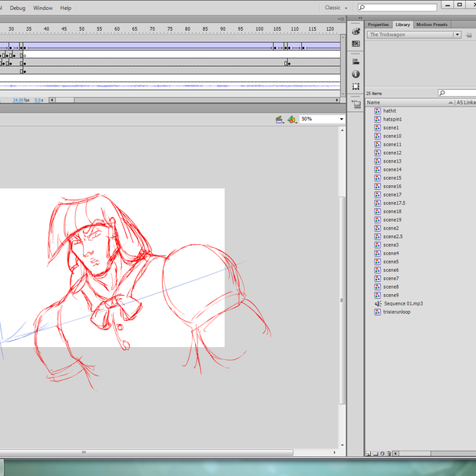The image size is (476, 476).
Task: Pin the current library icon
Action: coord(468,35)
